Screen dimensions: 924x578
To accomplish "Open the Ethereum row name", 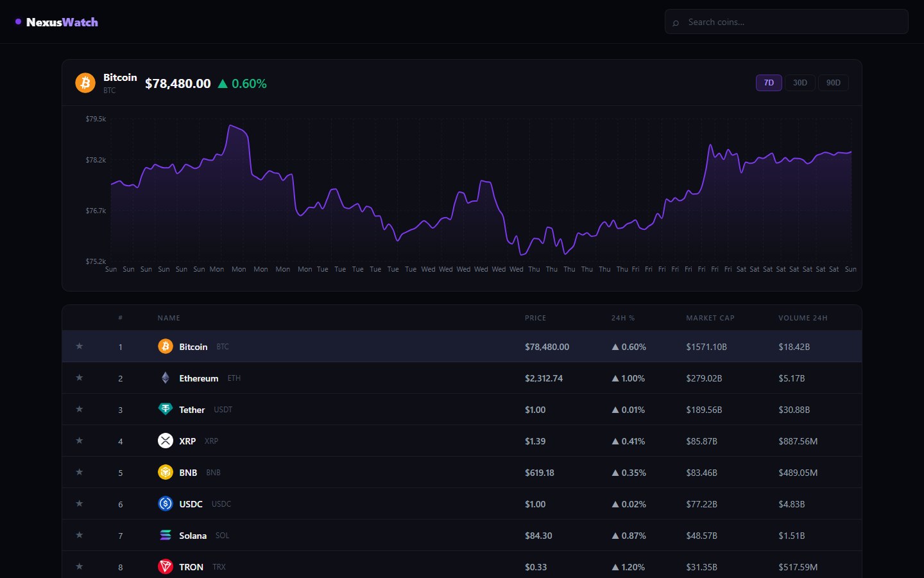I will pos(199,378).
